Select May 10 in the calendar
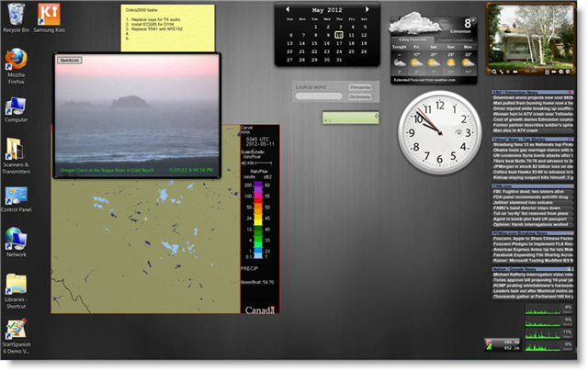Screen dimensions: 588x371 339,36
